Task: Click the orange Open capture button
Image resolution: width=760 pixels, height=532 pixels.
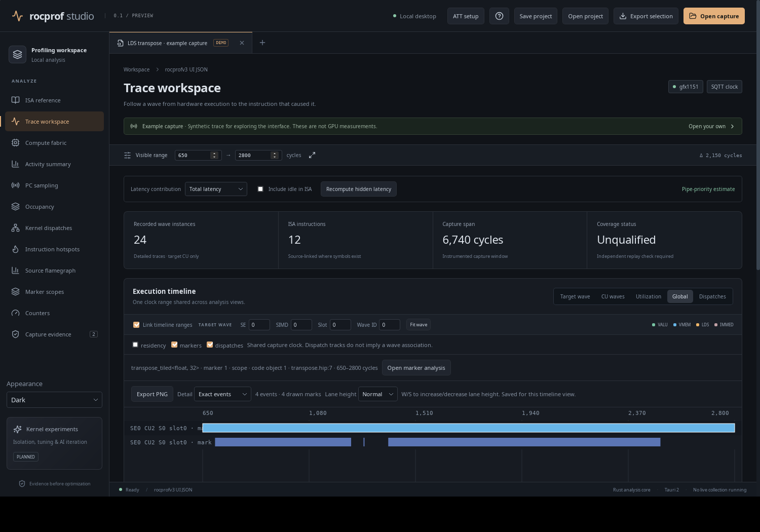Action: coord(714,16)
